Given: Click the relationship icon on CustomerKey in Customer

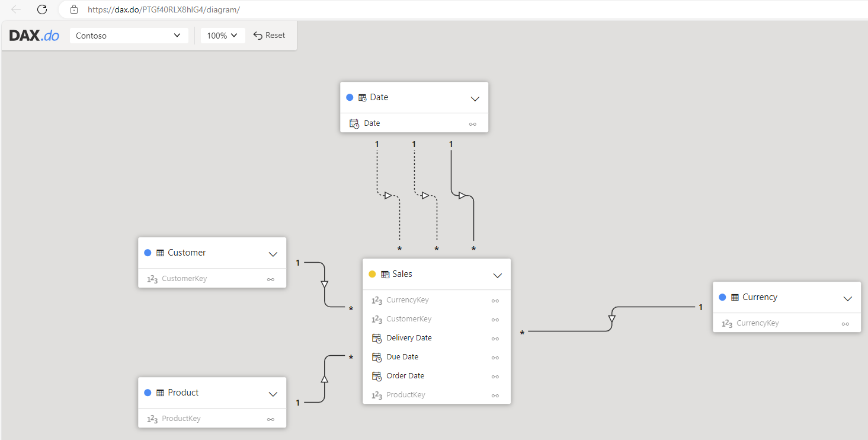Looking at the screenshot, I should pos(270,279).
